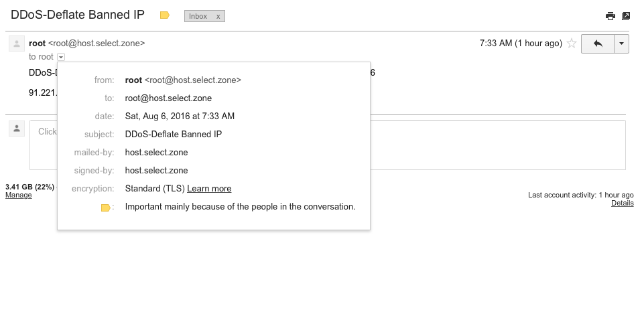Reply with the arrow button
The width and height of the screenshot is (644, 322).
[x=598, y=44]
